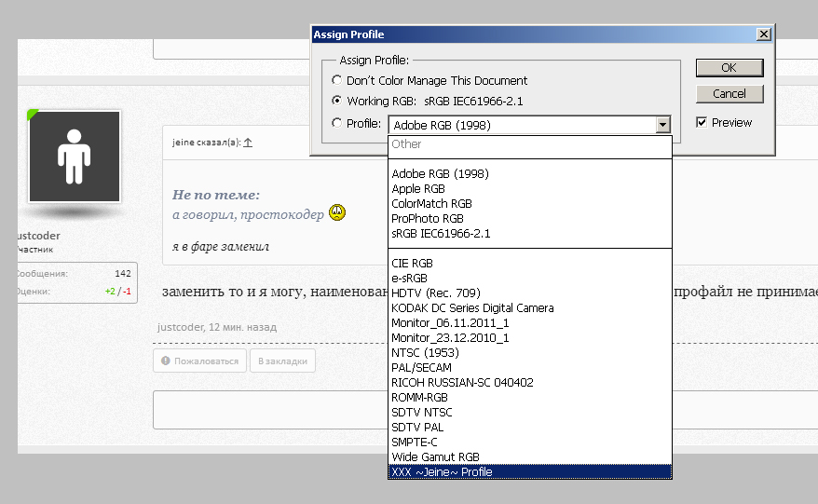818x504 pixels.
Task: Choose ProPhoto RGB profile
Action: coord(529,219)
